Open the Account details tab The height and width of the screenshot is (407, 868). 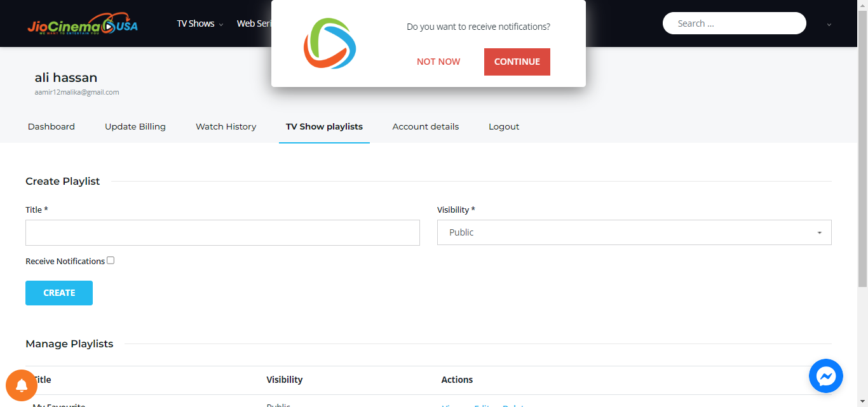click(426, 126)
